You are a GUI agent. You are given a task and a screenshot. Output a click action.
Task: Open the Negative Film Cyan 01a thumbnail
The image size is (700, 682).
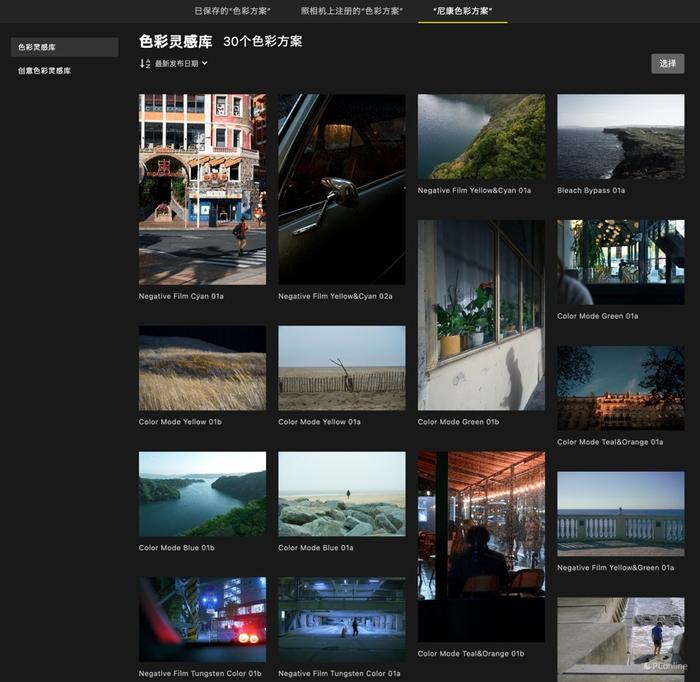point(202,189)
